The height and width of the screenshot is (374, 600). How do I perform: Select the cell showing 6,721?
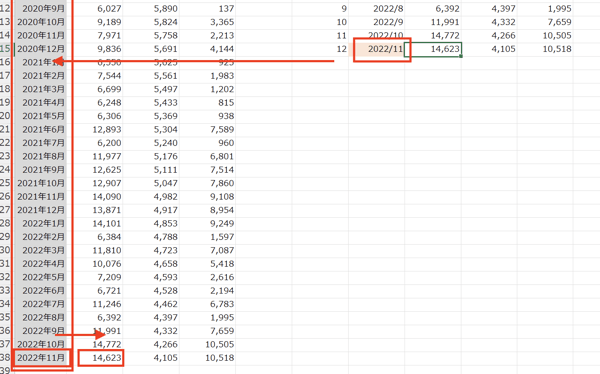(95, 290)
